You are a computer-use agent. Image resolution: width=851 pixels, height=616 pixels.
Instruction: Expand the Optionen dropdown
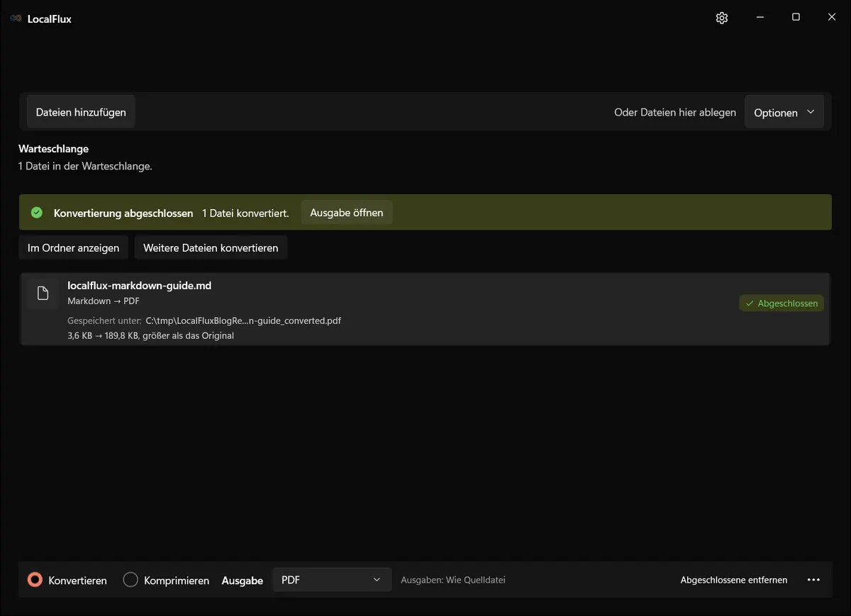coord(784,113)
